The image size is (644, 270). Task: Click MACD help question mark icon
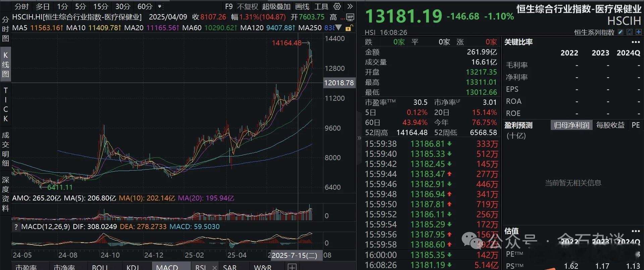(x=16, y=227)
